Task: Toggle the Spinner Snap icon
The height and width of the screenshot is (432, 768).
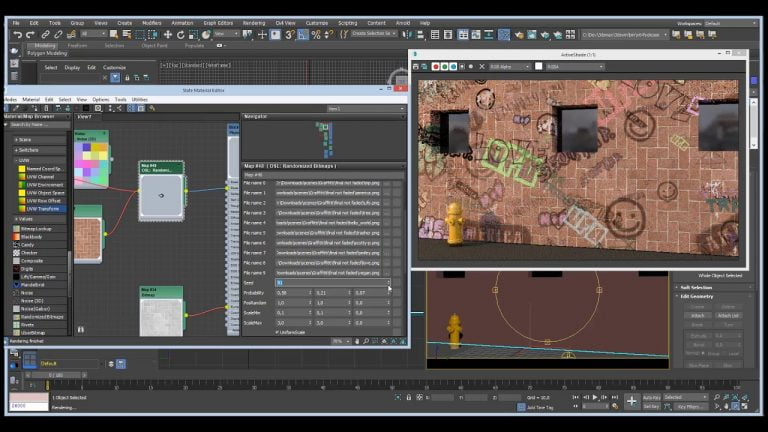Action: pos(329,34)
